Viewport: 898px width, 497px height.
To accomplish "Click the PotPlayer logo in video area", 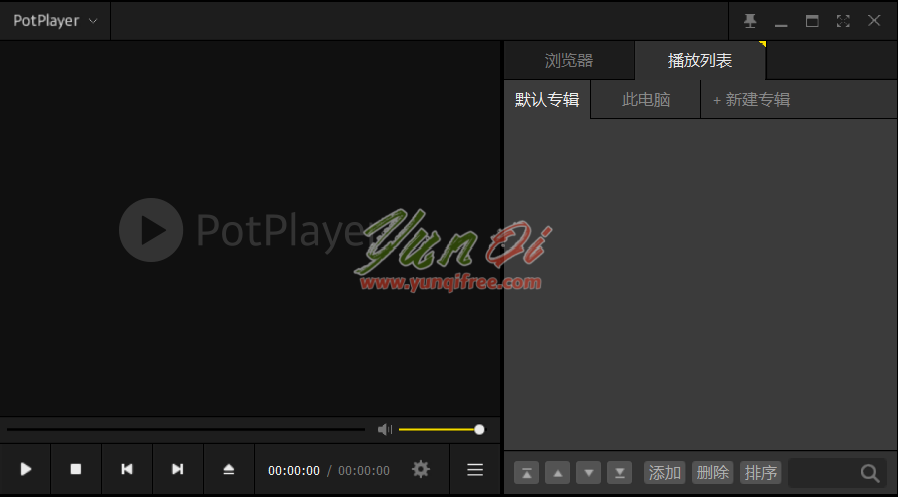I will [x=246, y=230].
